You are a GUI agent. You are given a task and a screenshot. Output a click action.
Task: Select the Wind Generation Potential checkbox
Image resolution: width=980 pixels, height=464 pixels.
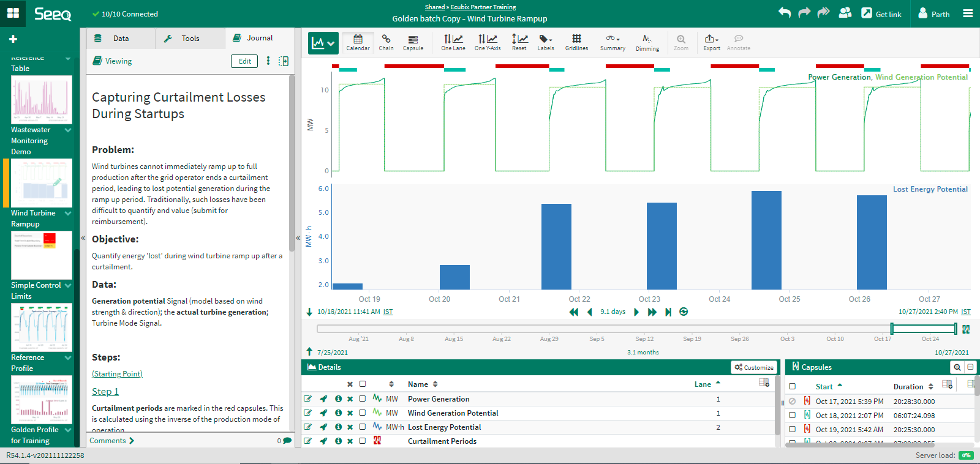[363, 413]
